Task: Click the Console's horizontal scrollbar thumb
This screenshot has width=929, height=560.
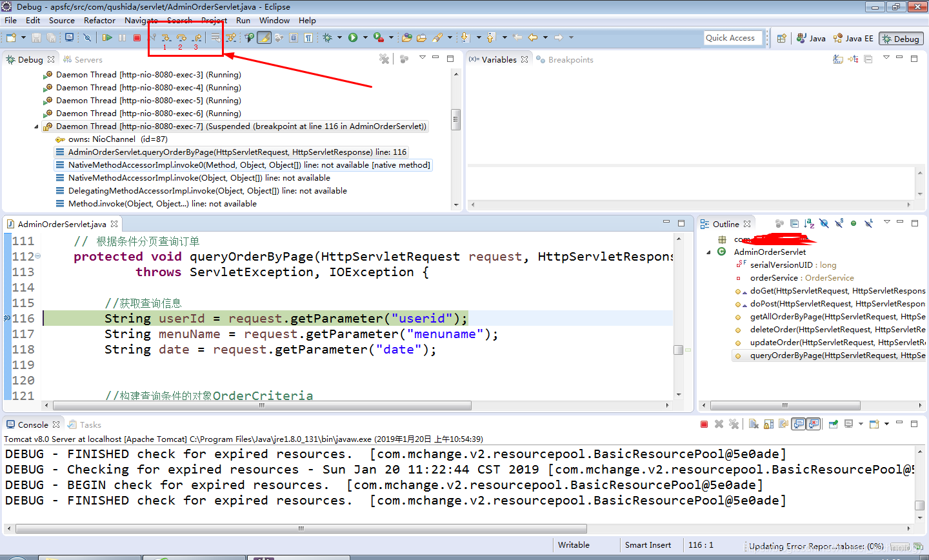Action: coord(301,528)
